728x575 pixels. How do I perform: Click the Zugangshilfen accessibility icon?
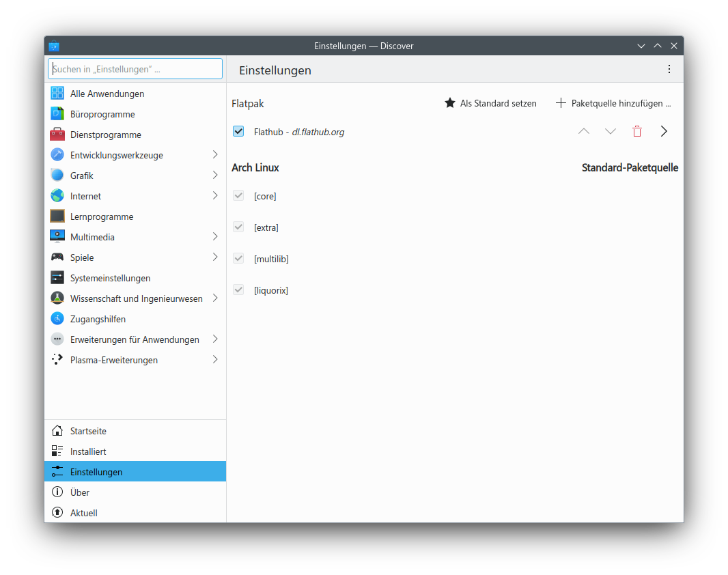pyautogui.click(x=57, y=318)
